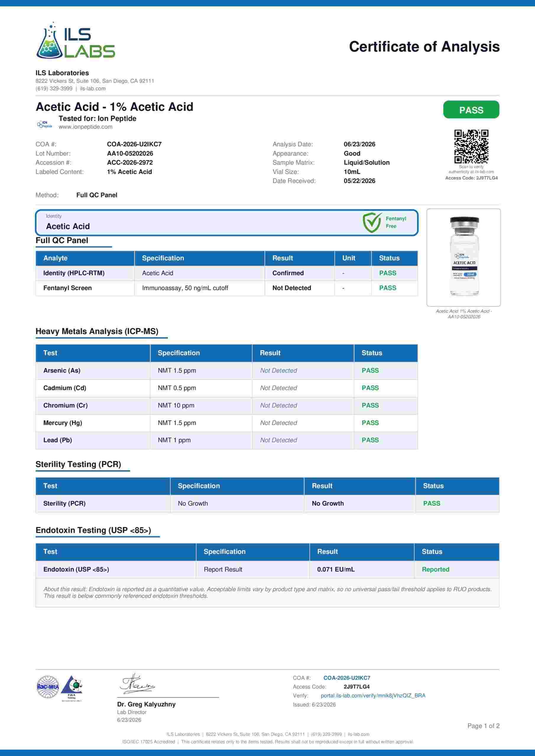
Task: Click the QR code to verify authenticity
Action: (471, 146)
